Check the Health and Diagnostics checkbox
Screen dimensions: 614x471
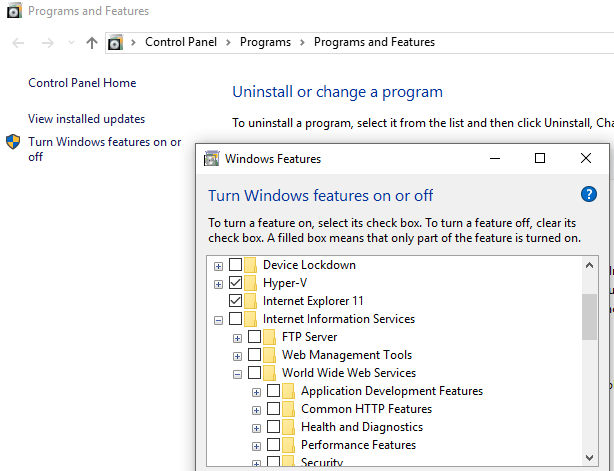[x=273, y=427]
